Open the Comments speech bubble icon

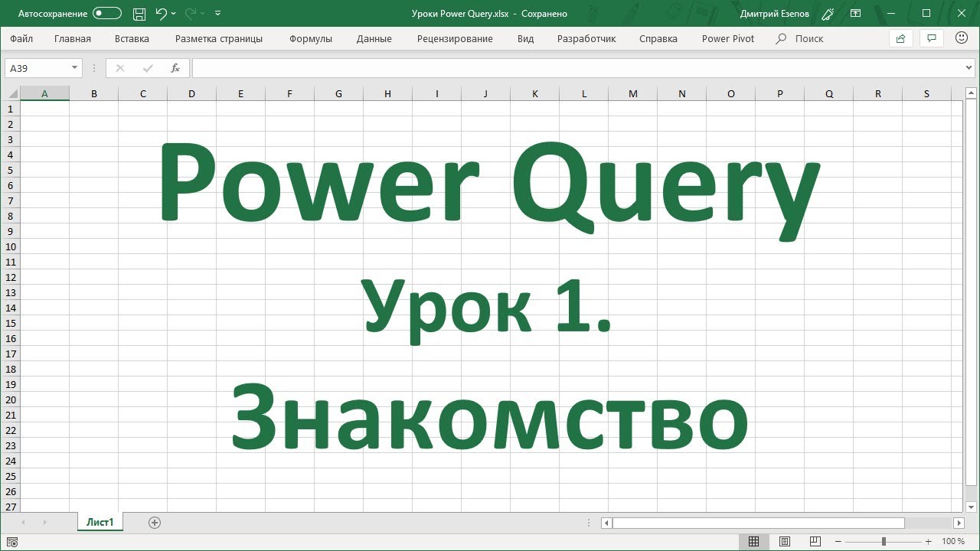point(932,38)
